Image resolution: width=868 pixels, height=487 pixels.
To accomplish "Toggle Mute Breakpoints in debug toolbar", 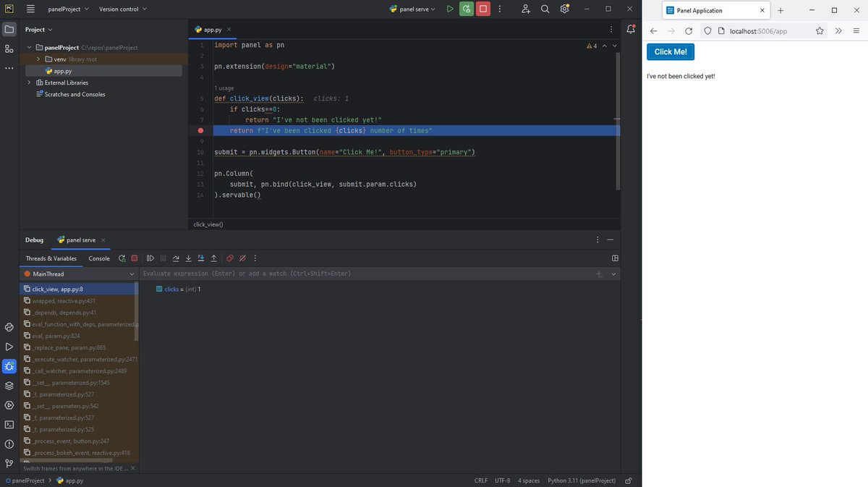I will (x=242, y=258).
